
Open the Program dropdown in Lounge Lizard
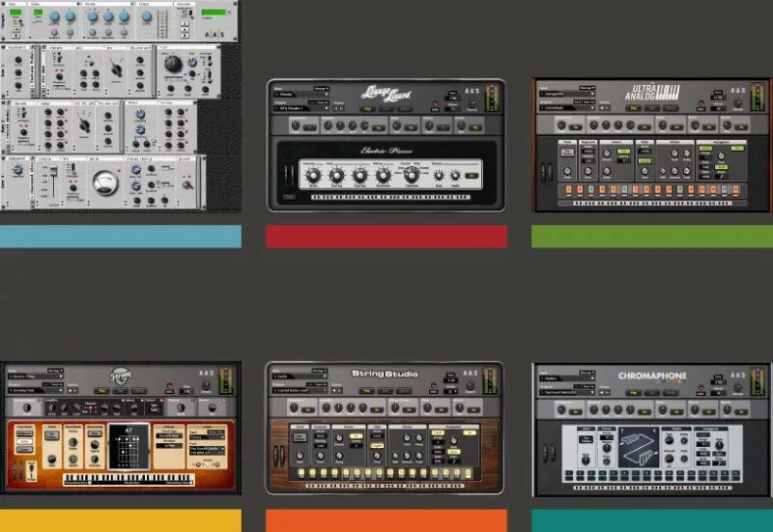301,108
